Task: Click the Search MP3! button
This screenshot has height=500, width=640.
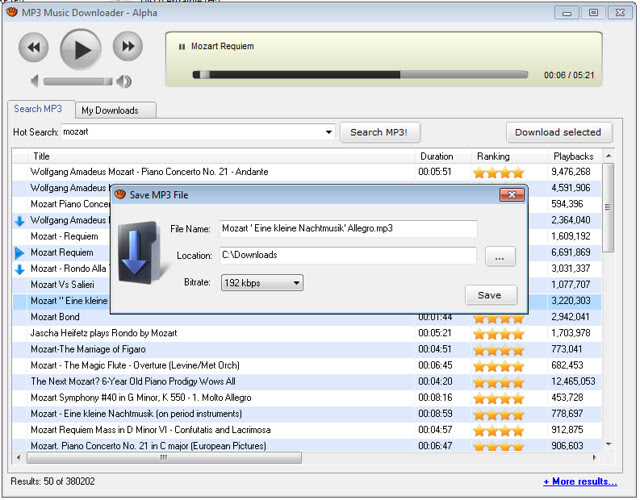Action: click(x=379, y=132)
